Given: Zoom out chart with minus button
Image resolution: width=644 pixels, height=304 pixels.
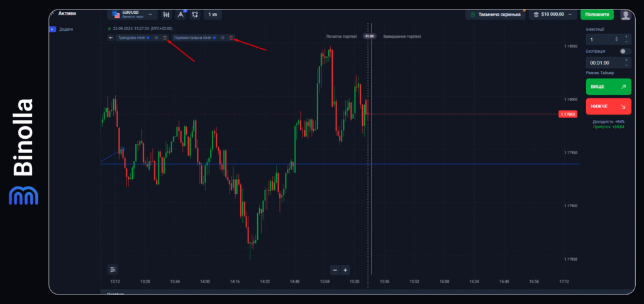Looking at the screenshot, I should [335, 270].
